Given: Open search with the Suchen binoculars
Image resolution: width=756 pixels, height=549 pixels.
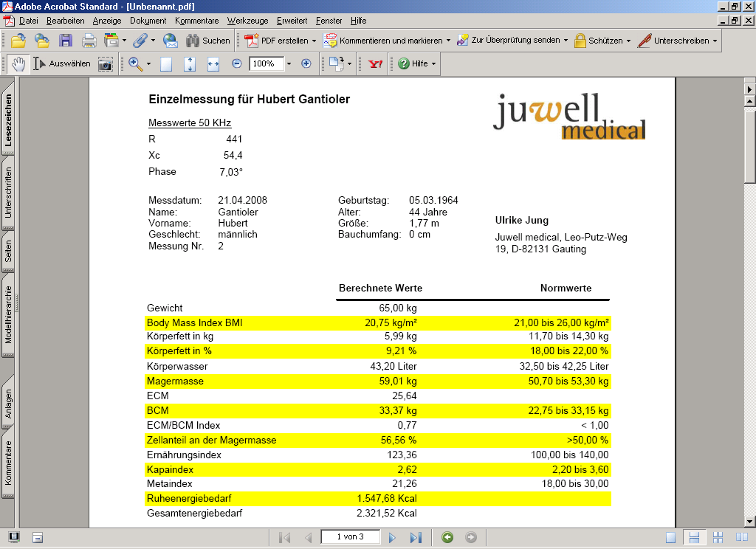Looking at the screenshot, I should click(208, 41).
